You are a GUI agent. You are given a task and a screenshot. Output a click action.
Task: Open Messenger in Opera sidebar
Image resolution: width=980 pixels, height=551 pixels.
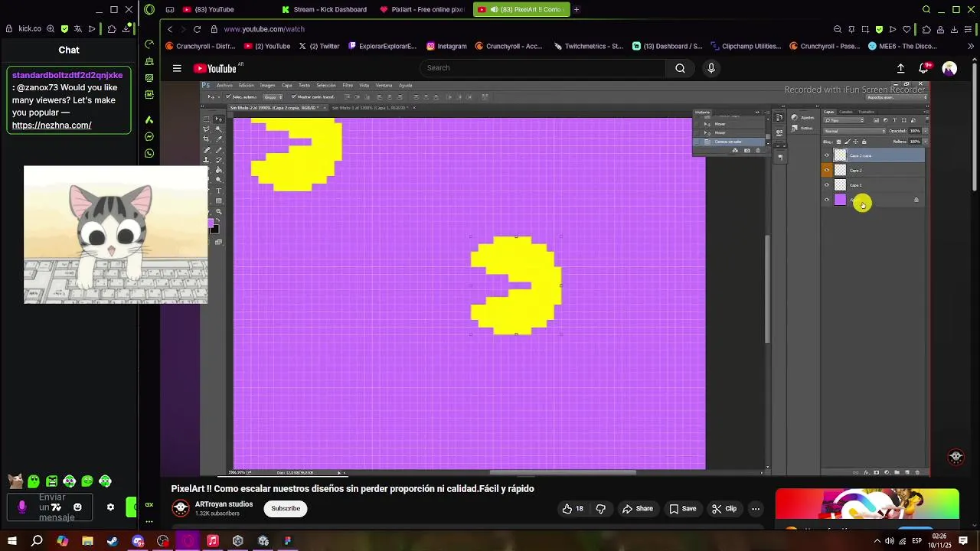149,137
